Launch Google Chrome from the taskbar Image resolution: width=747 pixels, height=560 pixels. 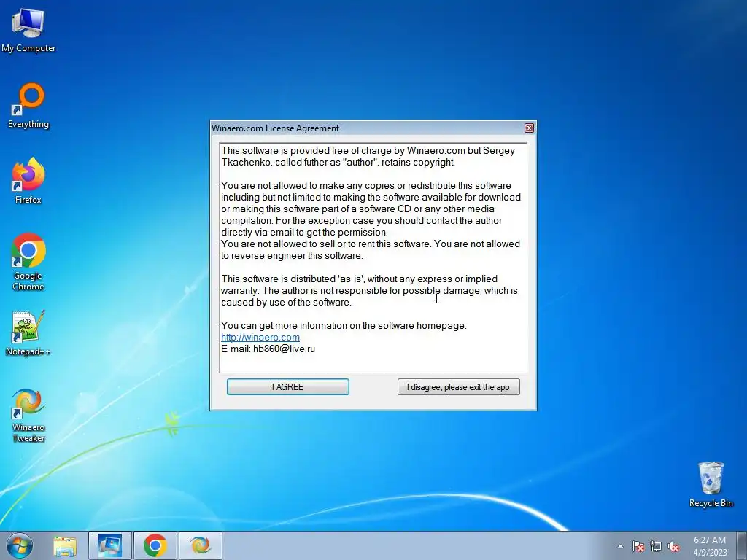coord(155,545)
